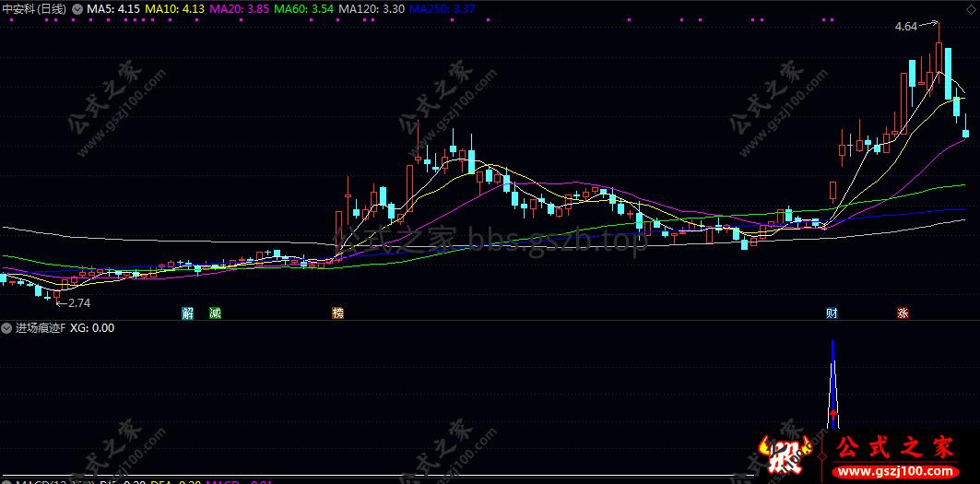Screen dimensions: 980x484
Task: Click the 减 event marker icon
Action: (215, 313)
